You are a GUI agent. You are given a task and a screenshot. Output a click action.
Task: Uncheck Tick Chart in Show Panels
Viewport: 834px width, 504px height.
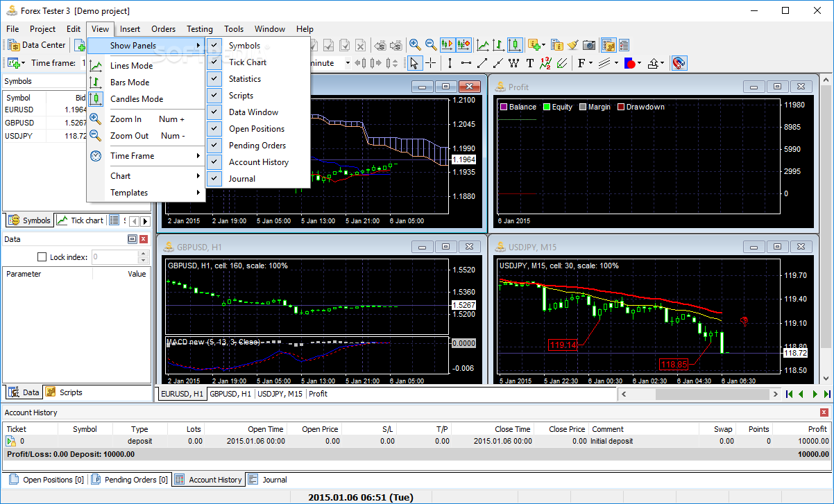pos(257,62)
